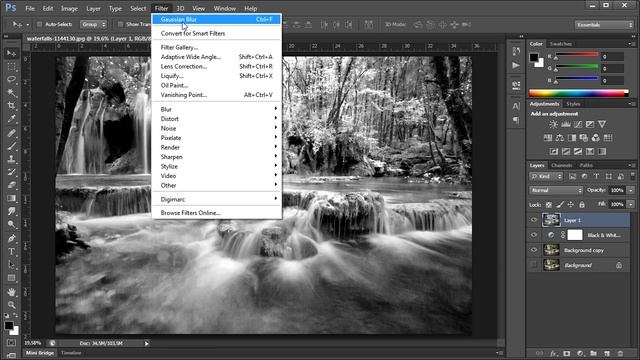640x360 pixels.
Task: Add a Color Balance adjustment
Action: pyautogui.click(x=560, y=138)
